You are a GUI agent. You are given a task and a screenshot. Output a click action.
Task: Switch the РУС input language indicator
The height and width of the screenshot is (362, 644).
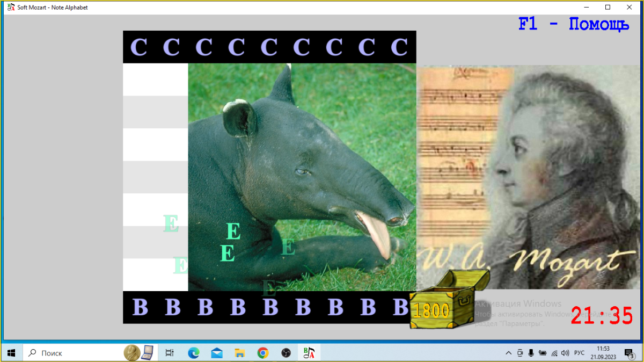pyautogui.click(x=580, y=353)
